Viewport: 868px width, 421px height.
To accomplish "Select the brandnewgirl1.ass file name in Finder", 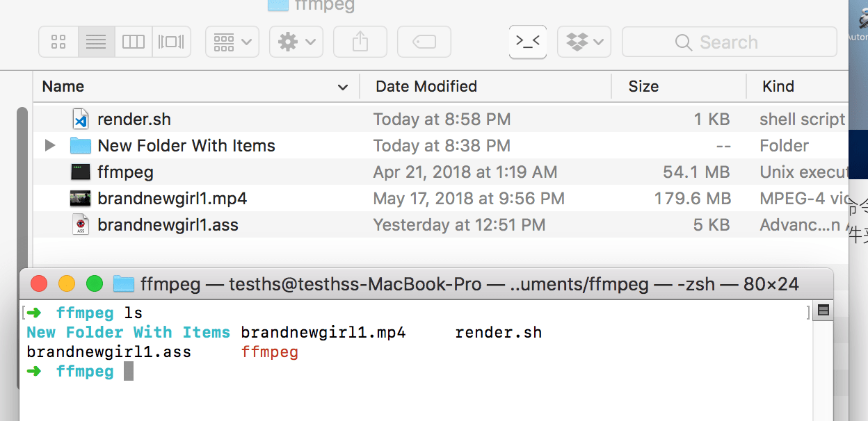I will pyautogui.click(x=168, y=225).
